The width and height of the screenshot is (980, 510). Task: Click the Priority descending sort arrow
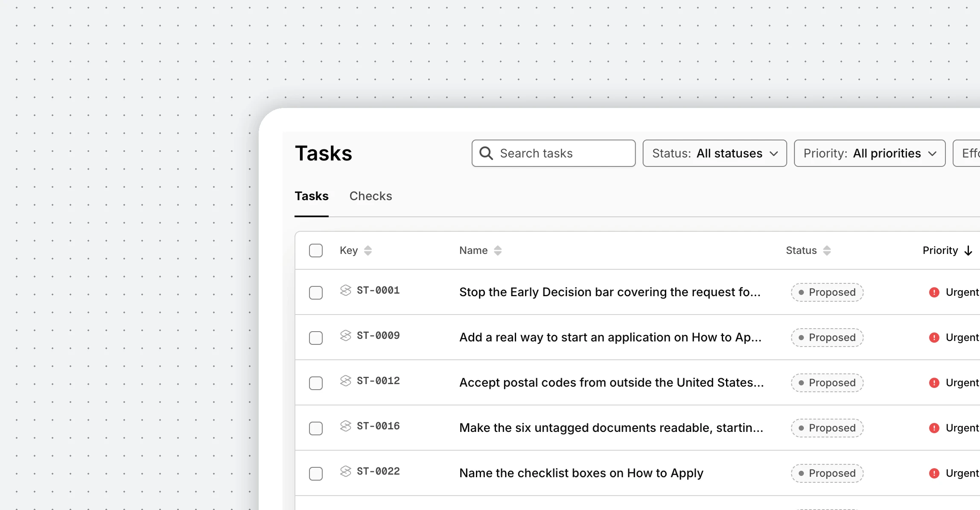[968, 251]
